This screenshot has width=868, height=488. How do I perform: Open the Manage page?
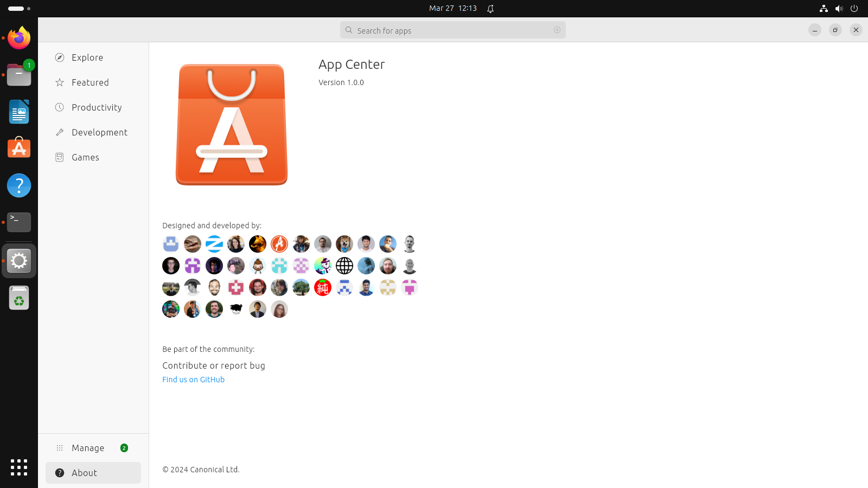pos(93,448)
